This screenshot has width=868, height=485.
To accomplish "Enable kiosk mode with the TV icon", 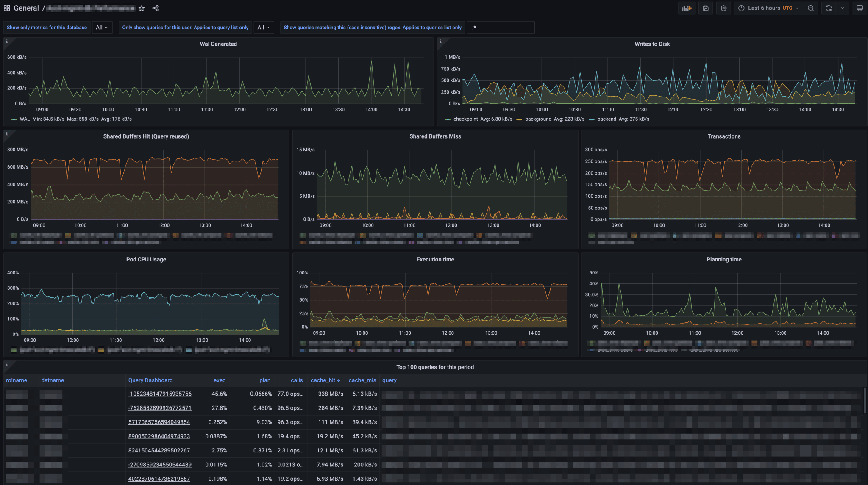I will click(860, 8).
